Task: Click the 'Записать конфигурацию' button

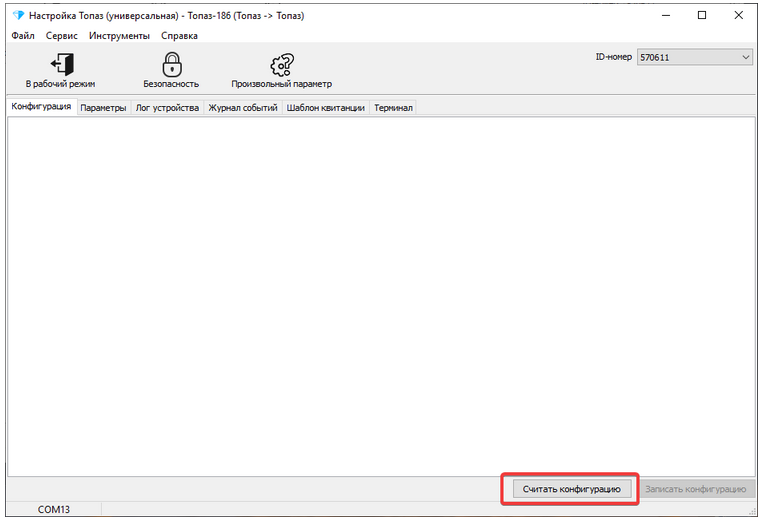Action: pyautogui.click(x=695, y=489)
